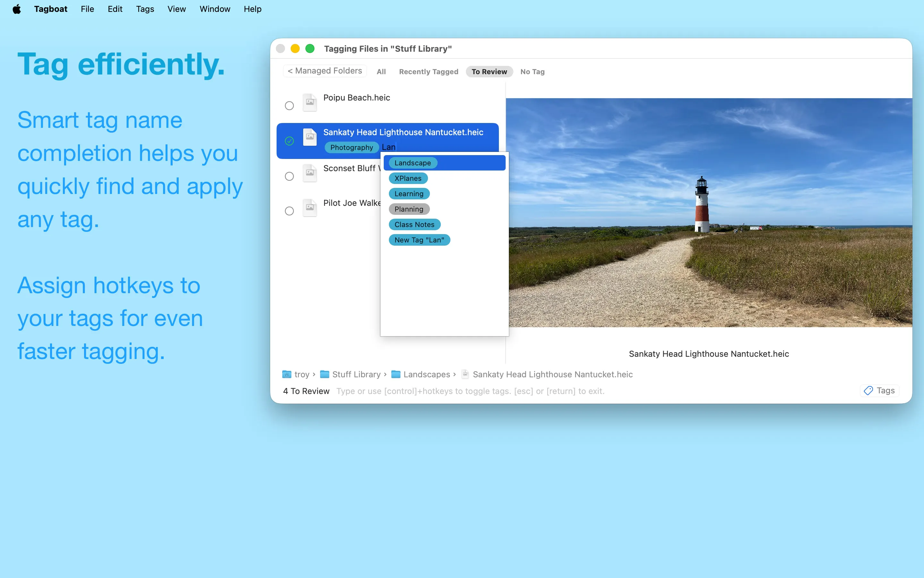Open the Help menu
This screenshot has width=924, height=578.
(x=252, y=9)
